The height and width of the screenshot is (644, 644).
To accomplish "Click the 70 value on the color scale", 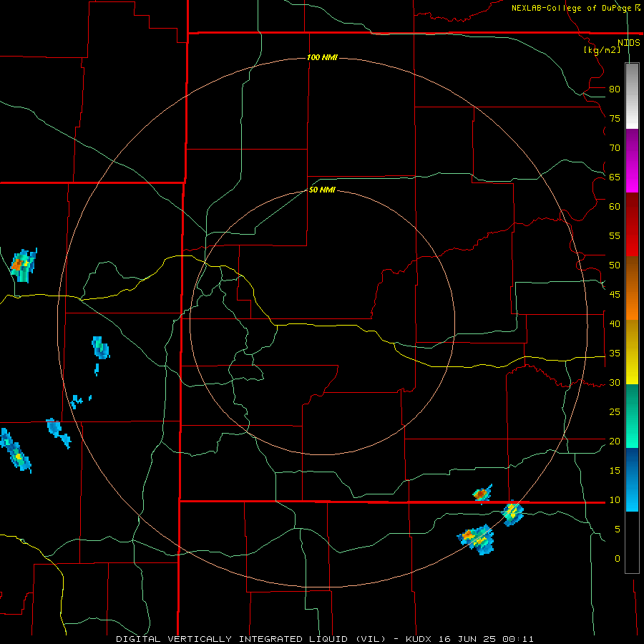I will [615, 148].
